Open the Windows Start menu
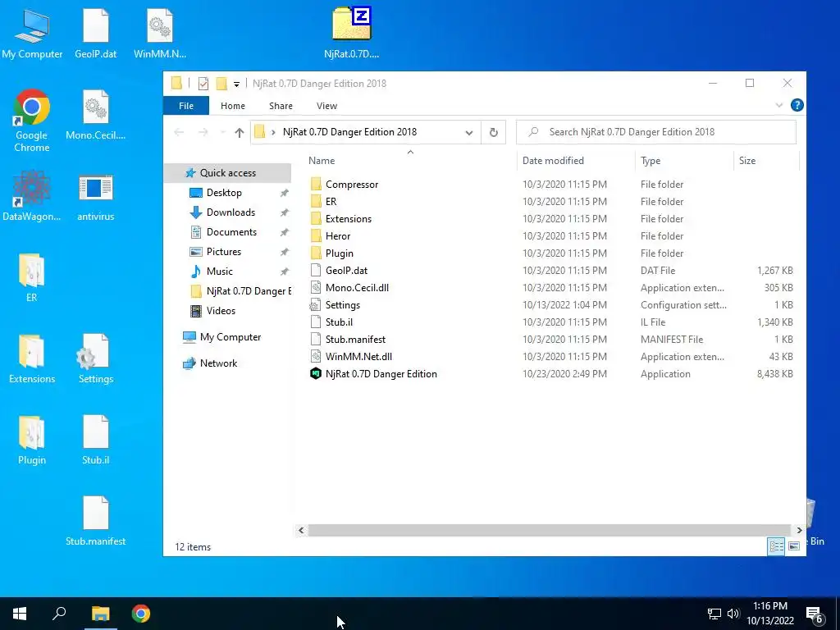 tap(20, 614)
